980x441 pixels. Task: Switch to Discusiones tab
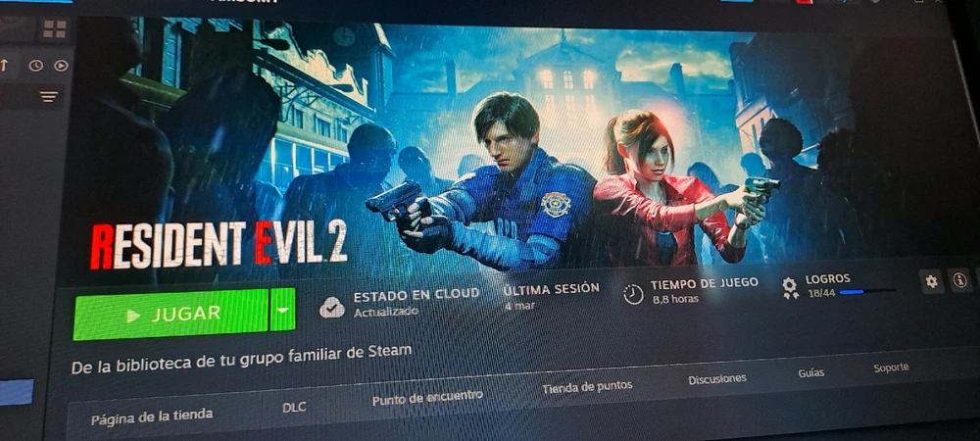coord(717,378)
